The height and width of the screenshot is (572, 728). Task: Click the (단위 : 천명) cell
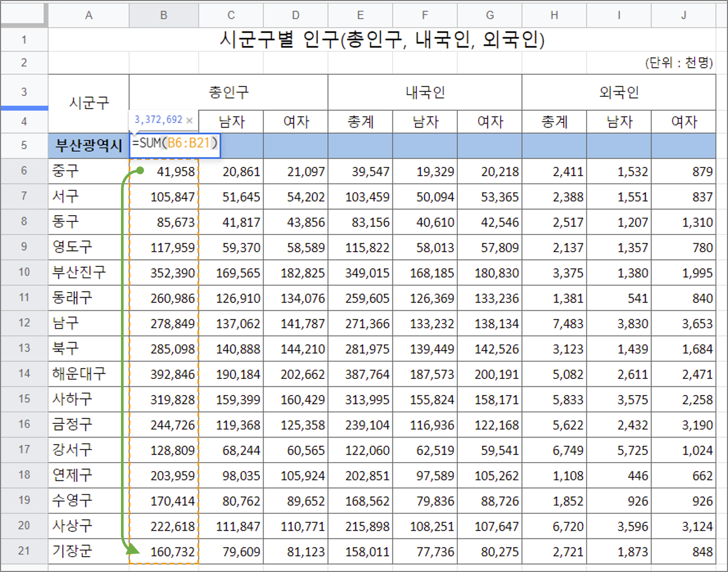679,63
